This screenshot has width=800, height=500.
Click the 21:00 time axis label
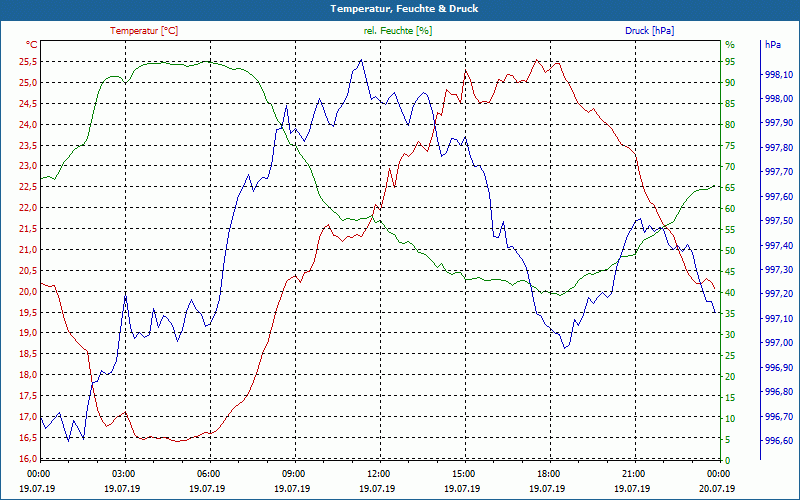tap(633, 473)
